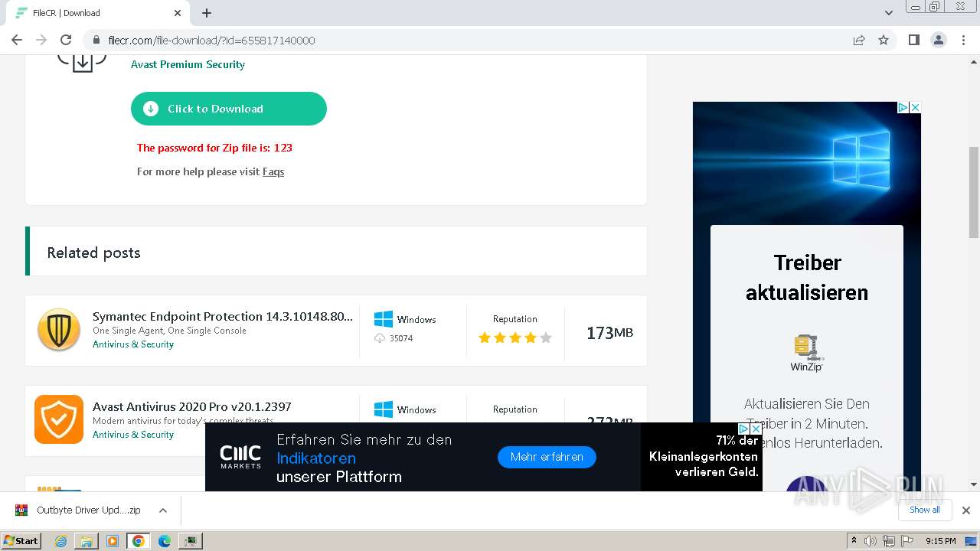Click the share page icon in address bar

click(859, 41)
